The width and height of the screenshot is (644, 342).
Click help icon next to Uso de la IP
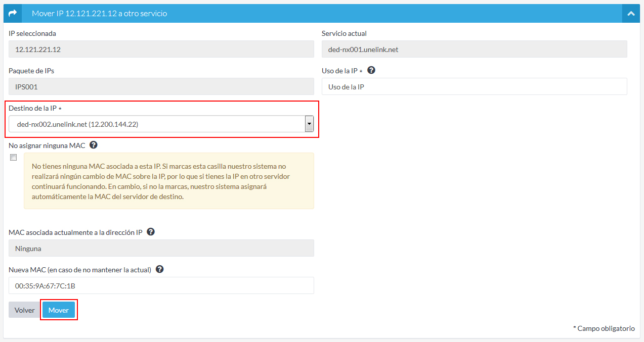371,71
